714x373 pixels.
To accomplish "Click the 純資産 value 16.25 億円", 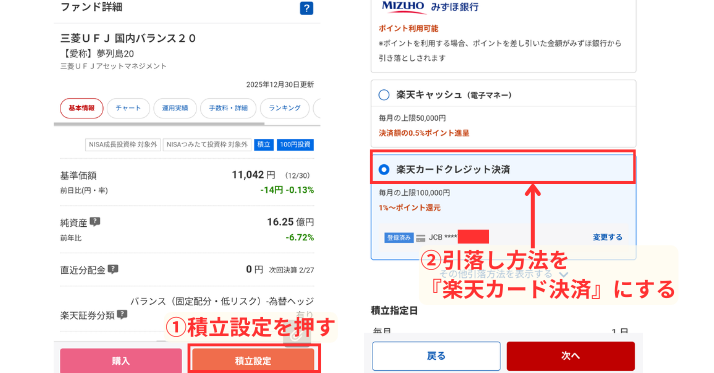I will (290, 222).
